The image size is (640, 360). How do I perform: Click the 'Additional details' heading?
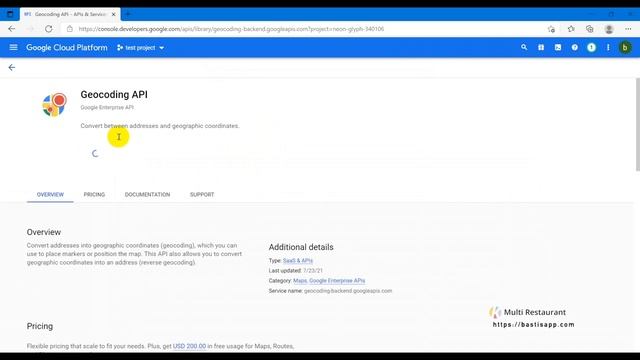tap(301, 247)
